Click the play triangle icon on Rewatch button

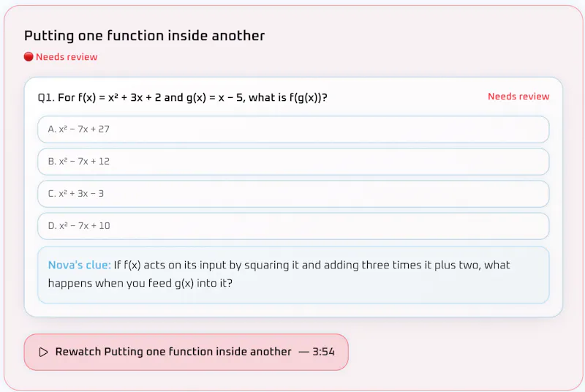tap(43, 352)
